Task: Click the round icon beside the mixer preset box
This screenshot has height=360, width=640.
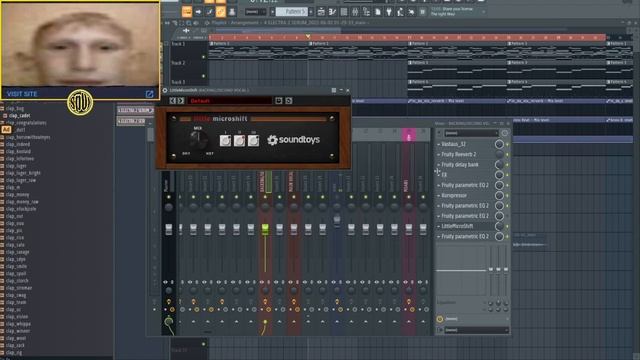Action: coord(504,133)
